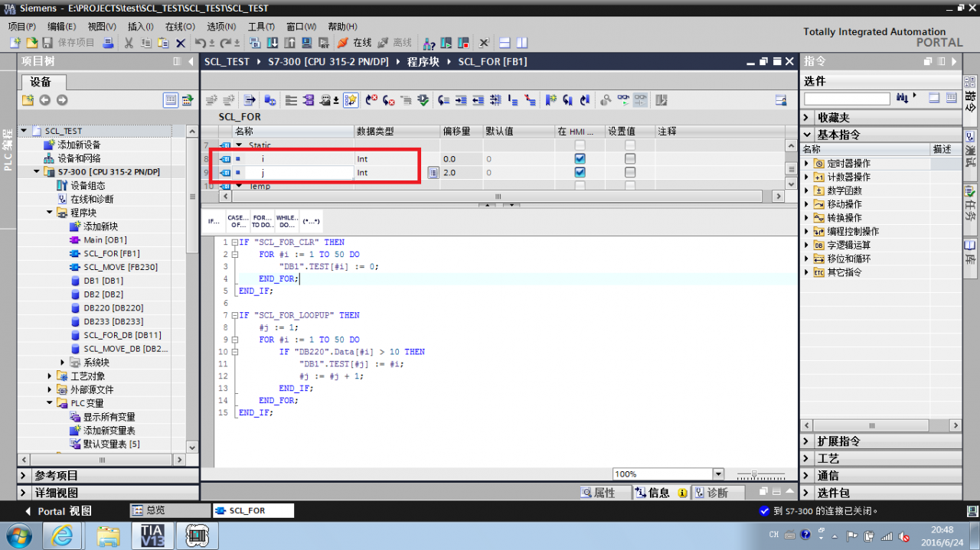Click the start CPU icon
980x550 pixels.
446,43
